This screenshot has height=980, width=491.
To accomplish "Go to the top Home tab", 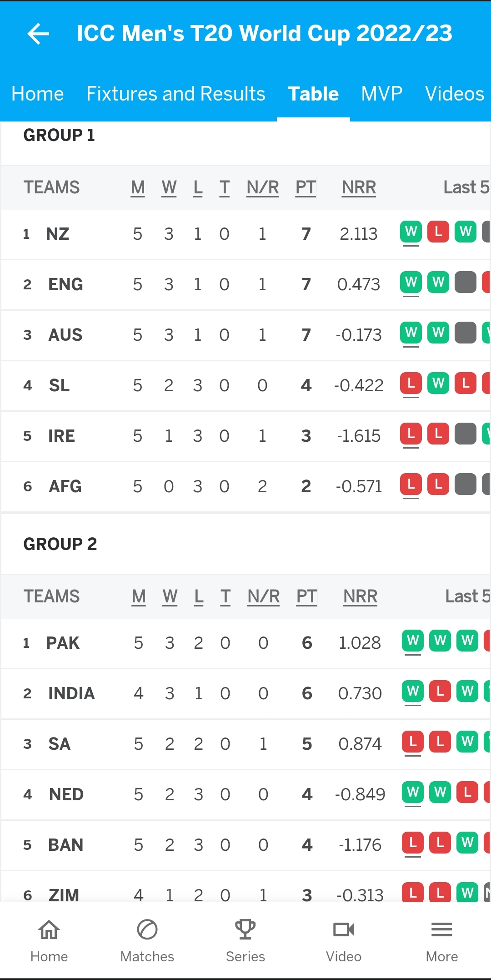I will coord(38,94).
